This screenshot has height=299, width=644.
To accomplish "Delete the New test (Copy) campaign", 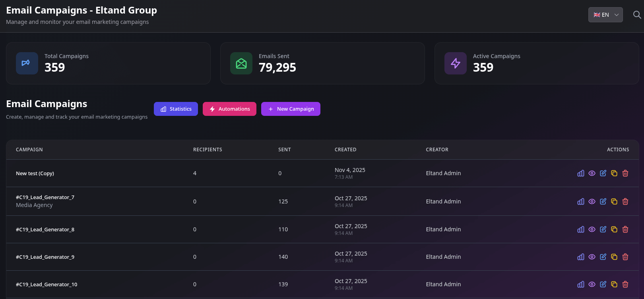I will click(x=625, y=173).
